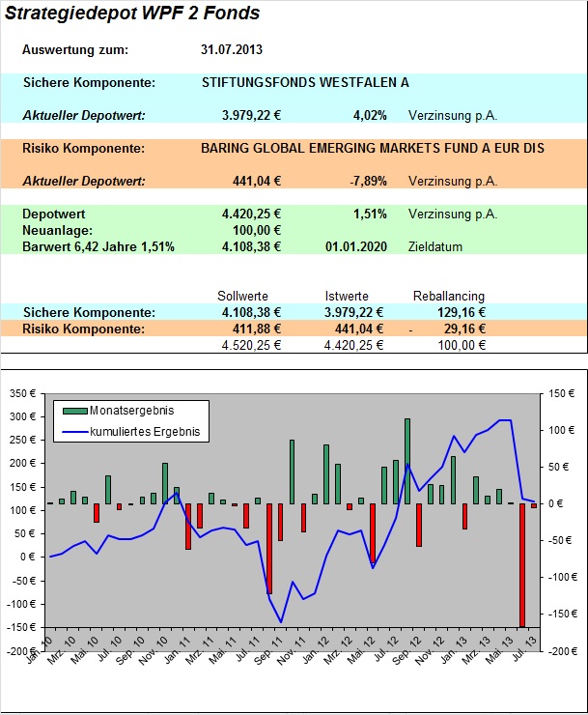Click the 3.979,22 € Depotwert cell
This screenshot has width=588, height=715.
tap(251, 115)
